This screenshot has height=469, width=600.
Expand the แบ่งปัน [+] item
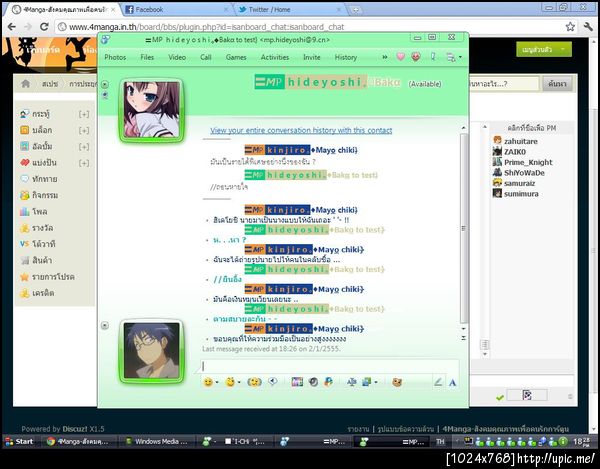84,163
